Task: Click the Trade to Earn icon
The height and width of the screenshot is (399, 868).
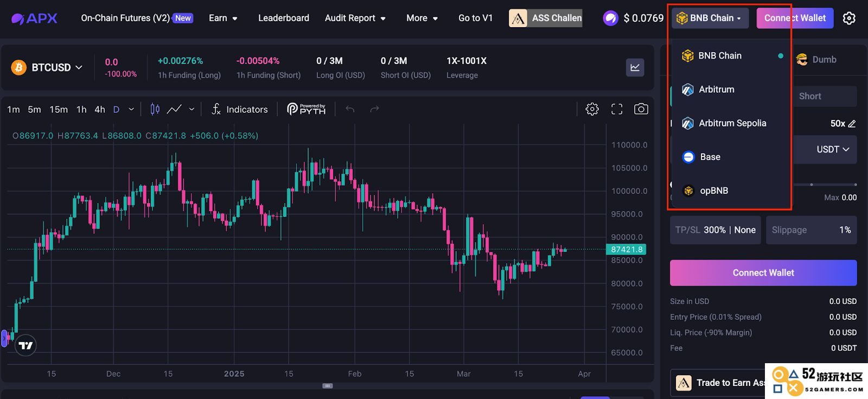Action: point(684,383)
